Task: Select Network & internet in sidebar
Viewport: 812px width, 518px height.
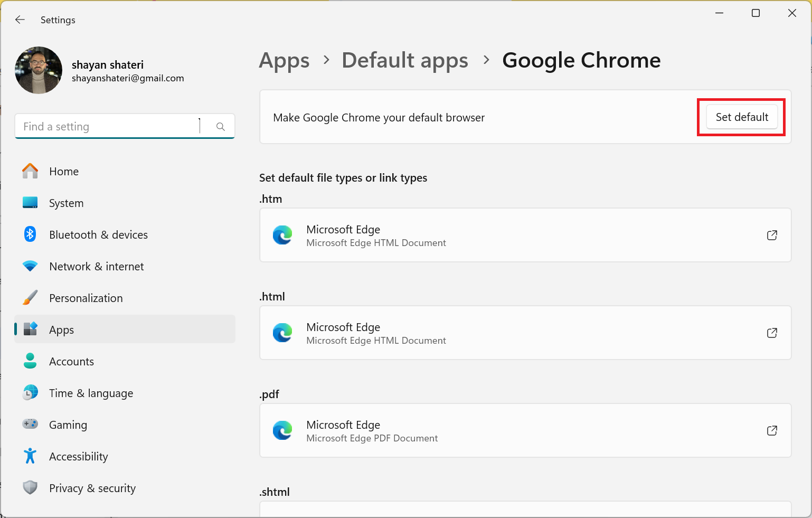Action: pyautogui.click(x=125, y=266)
